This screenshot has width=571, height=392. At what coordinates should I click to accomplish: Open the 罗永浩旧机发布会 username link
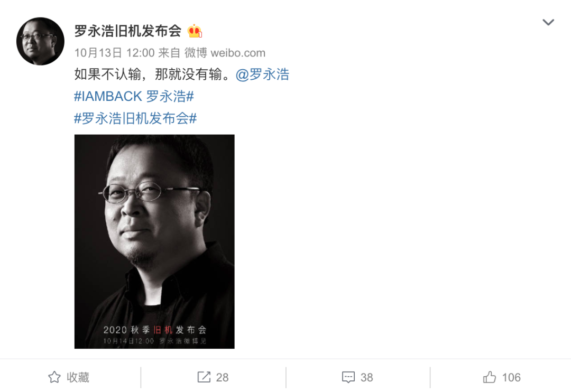(128, 31)
